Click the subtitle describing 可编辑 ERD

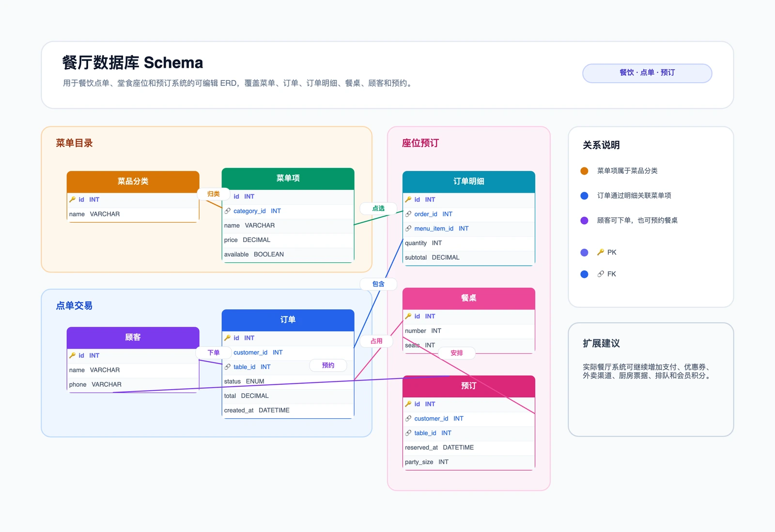(238, 83)
